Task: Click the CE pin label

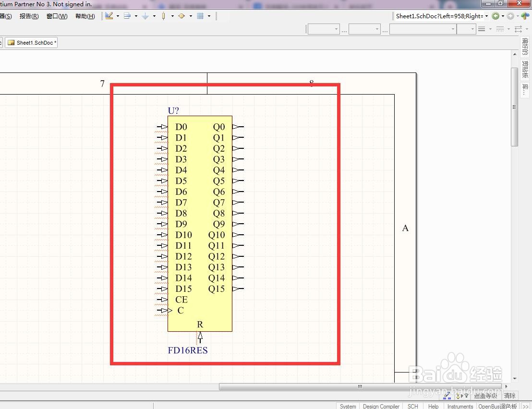Action: (181, 300)
